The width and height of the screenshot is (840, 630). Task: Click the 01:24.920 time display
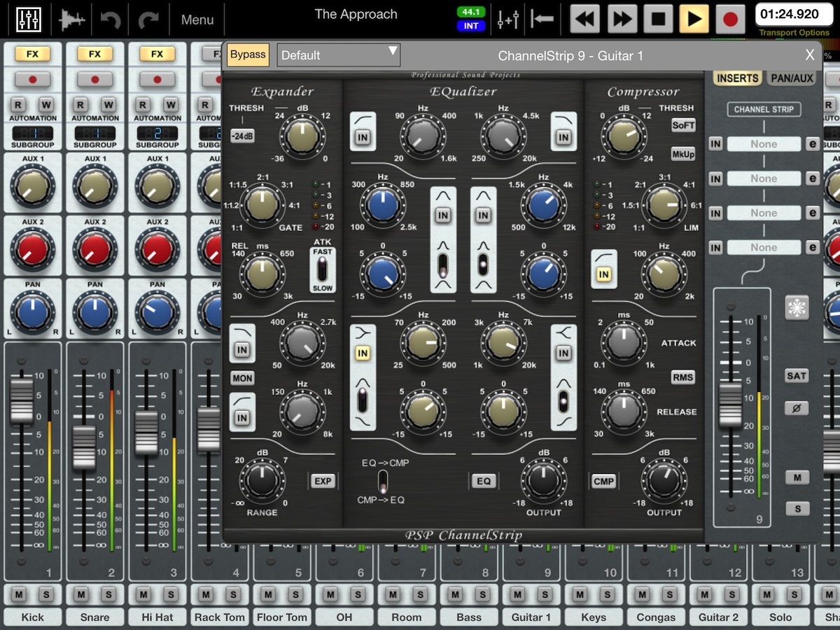click(x=794, y=14)
